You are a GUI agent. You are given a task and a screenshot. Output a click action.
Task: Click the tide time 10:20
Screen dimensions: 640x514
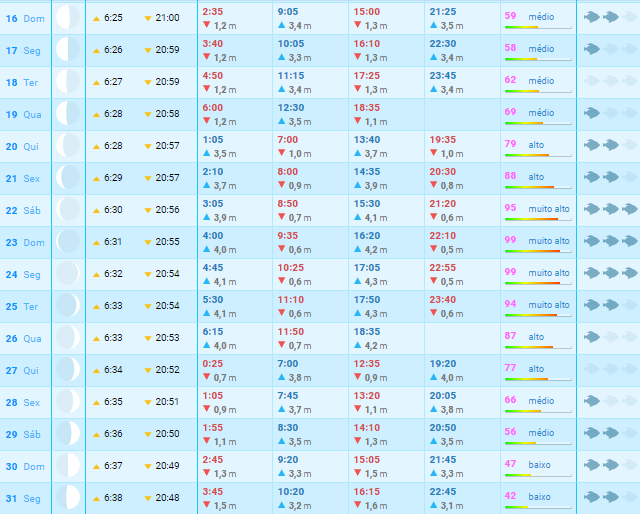tap(291, 492)
